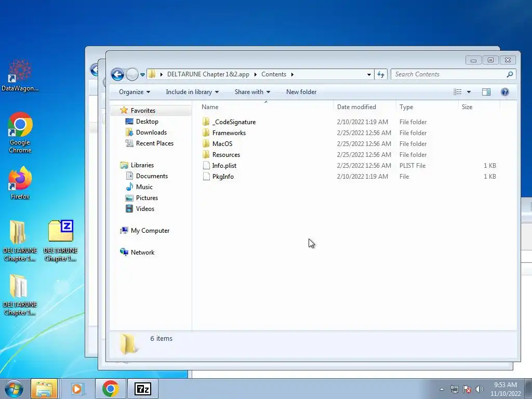Select Libraries in the navigation pane

click(142, 165)
